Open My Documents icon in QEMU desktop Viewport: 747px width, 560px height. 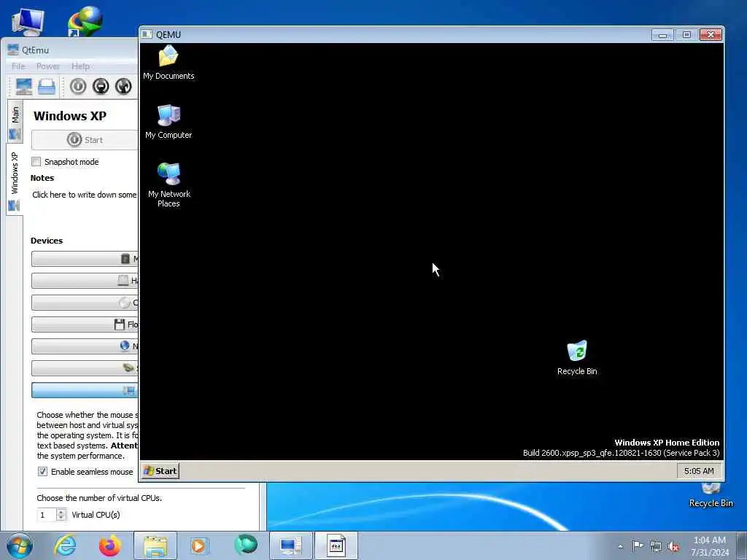pyautogui.click(x=169, y=63)
